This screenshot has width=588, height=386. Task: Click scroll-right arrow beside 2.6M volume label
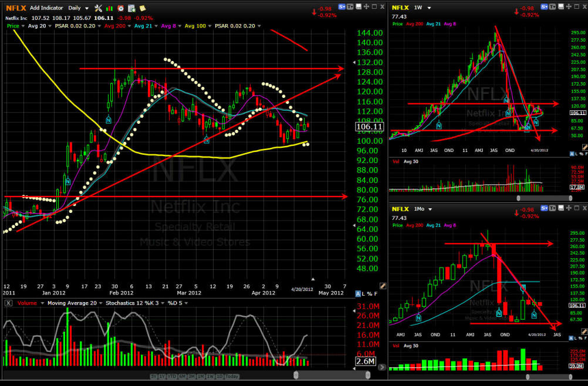coord(382,367)
